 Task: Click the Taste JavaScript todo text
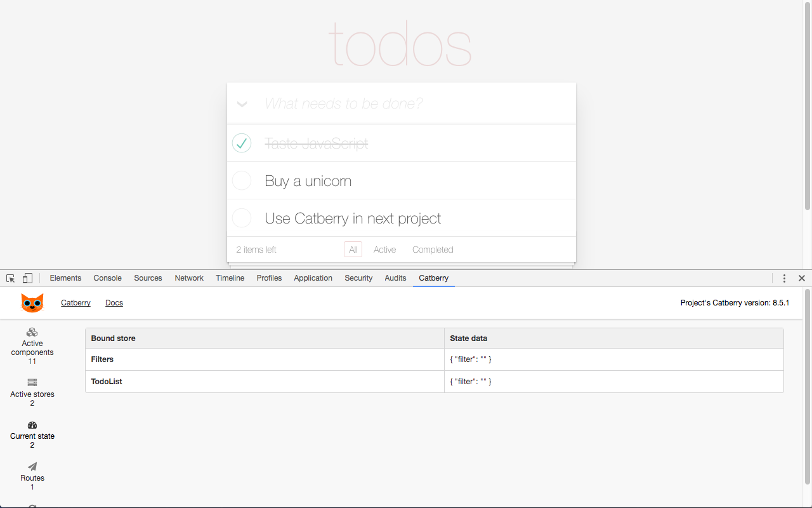click(317, 144)
